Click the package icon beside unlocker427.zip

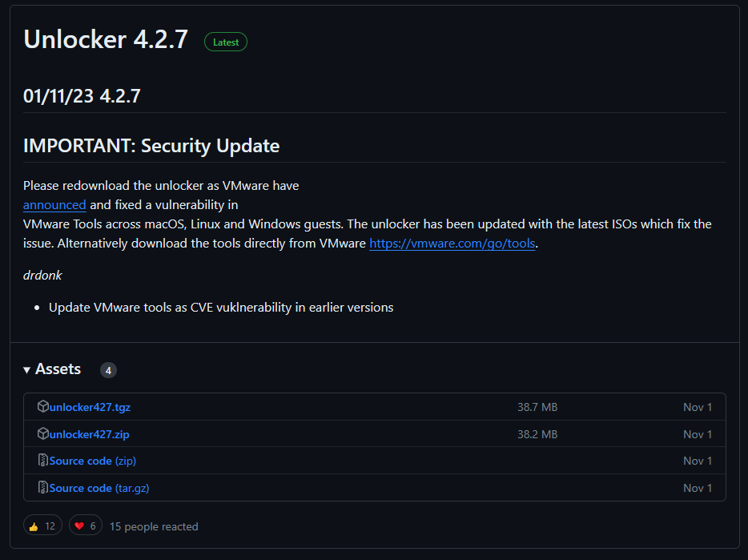tap(43, 433)
